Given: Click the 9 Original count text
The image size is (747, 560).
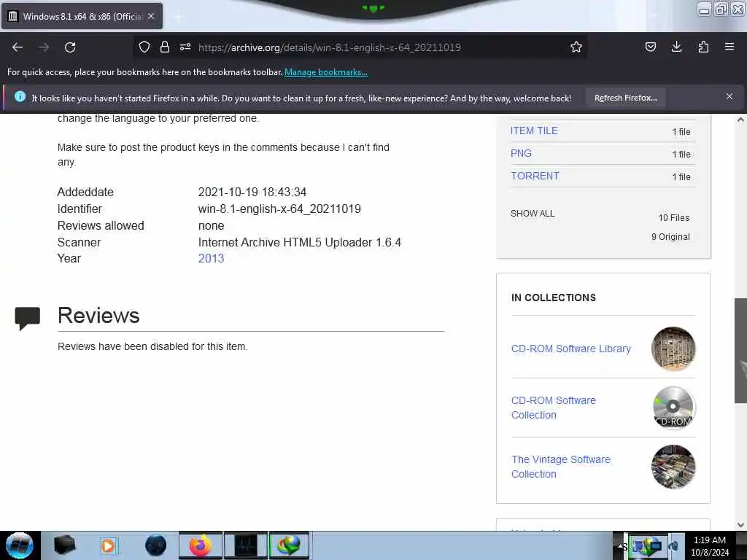Looking at the screenshot, I should [670, 237].
